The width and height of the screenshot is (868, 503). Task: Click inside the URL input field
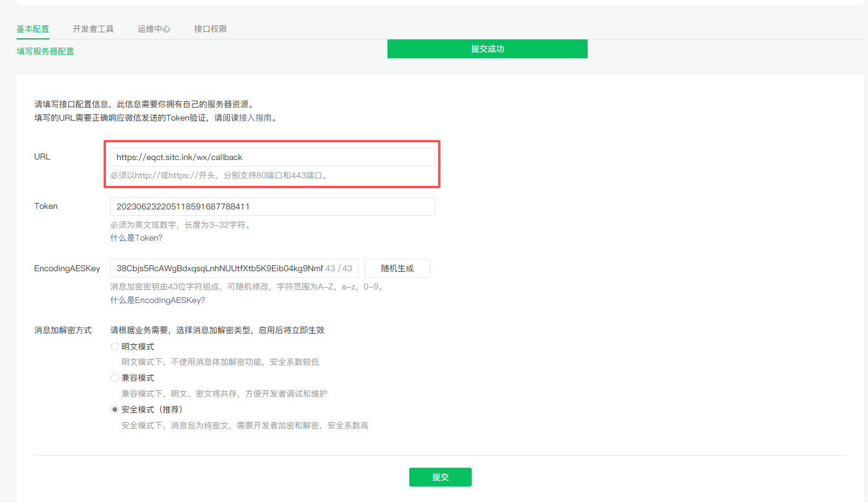[272, 156]
